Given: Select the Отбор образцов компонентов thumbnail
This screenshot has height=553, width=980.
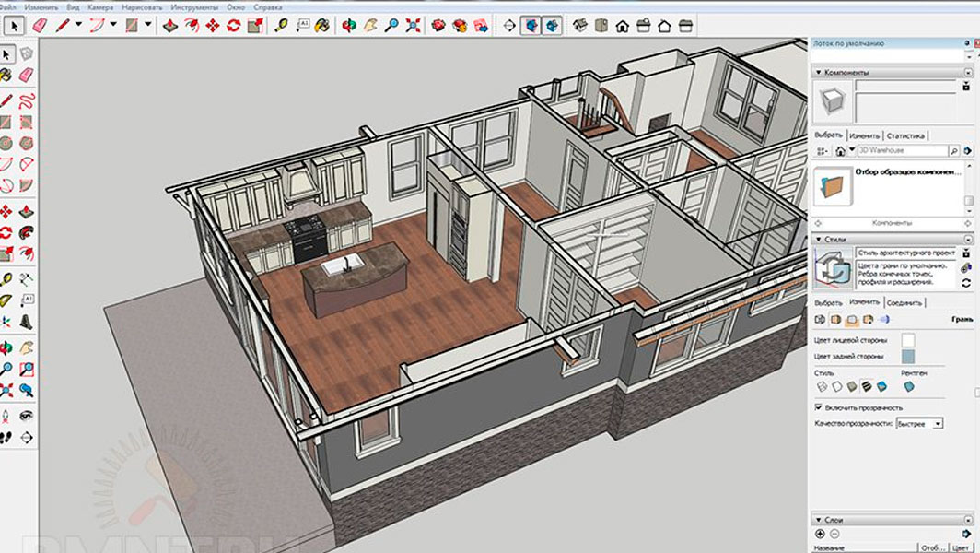Looking at the screenshot, I should pyautogui.click(x=833, y=186).
